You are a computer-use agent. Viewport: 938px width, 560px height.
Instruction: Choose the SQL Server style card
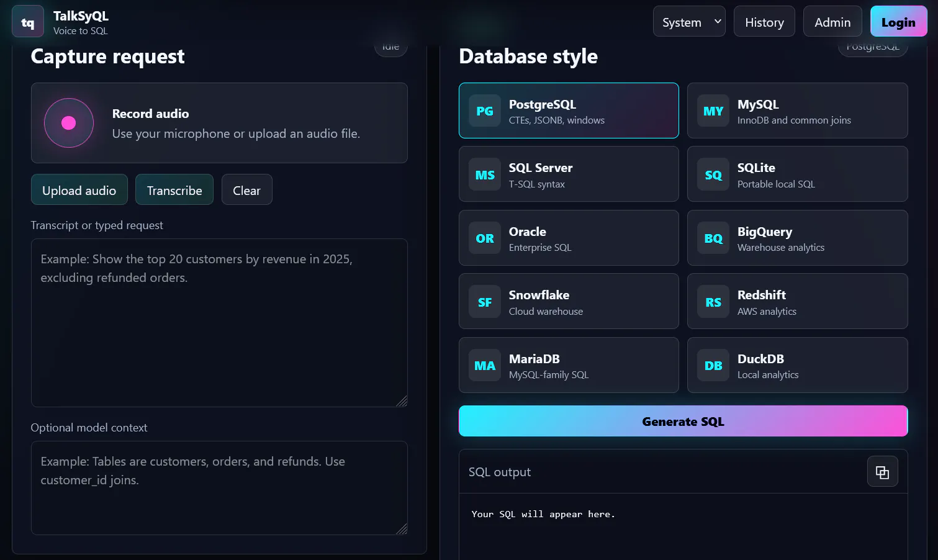(569, 174)
